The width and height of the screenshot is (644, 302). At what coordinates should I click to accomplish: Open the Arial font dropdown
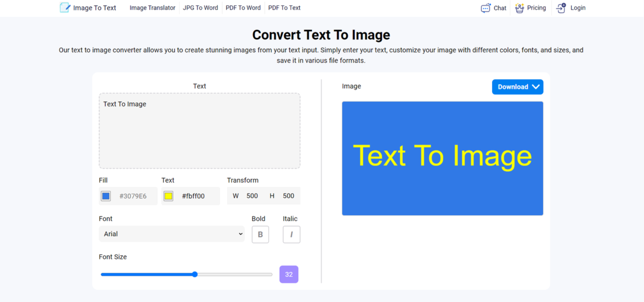point(172,234)
